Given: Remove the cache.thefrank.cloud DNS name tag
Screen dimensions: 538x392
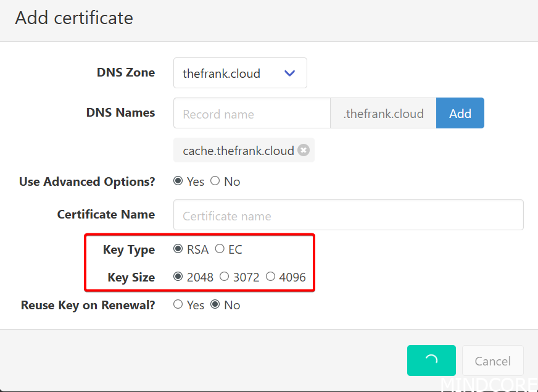Looking at the screenshot, I should coord(304,151).
